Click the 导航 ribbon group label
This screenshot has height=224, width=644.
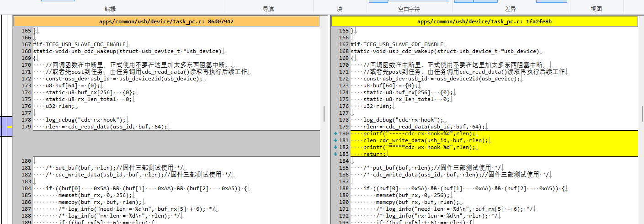point(268,9)
